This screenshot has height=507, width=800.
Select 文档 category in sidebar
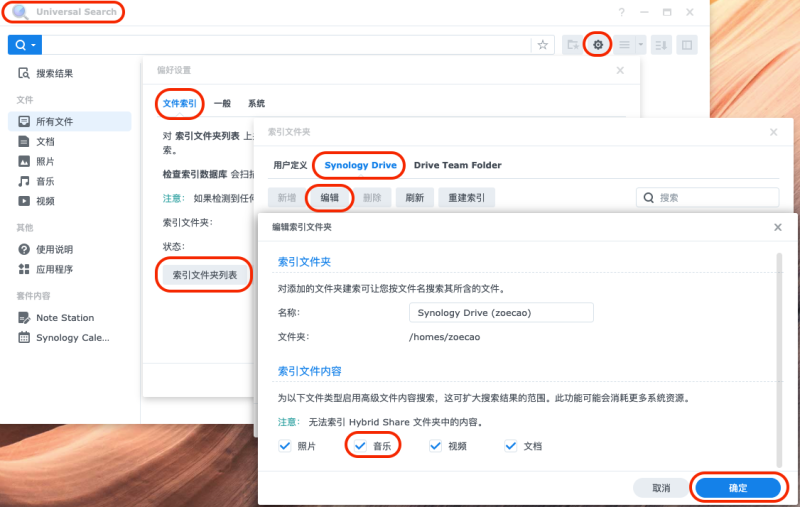point(69,141)
